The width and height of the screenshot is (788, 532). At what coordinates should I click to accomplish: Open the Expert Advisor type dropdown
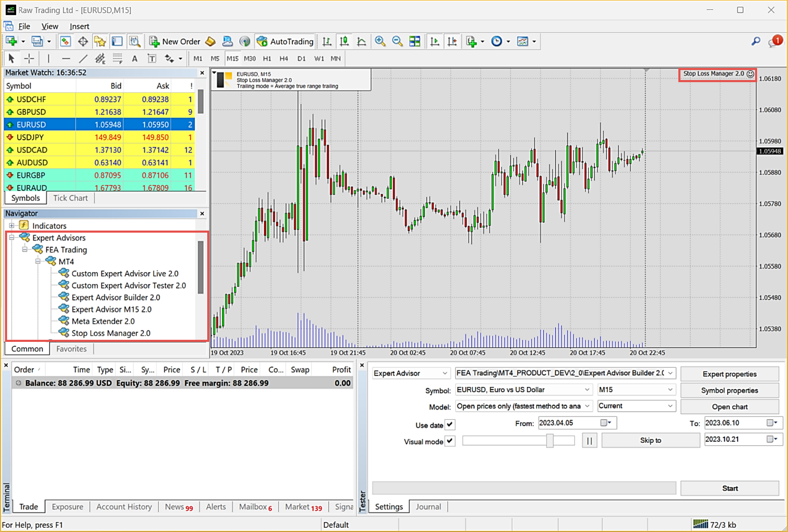[x=411, y=373]
